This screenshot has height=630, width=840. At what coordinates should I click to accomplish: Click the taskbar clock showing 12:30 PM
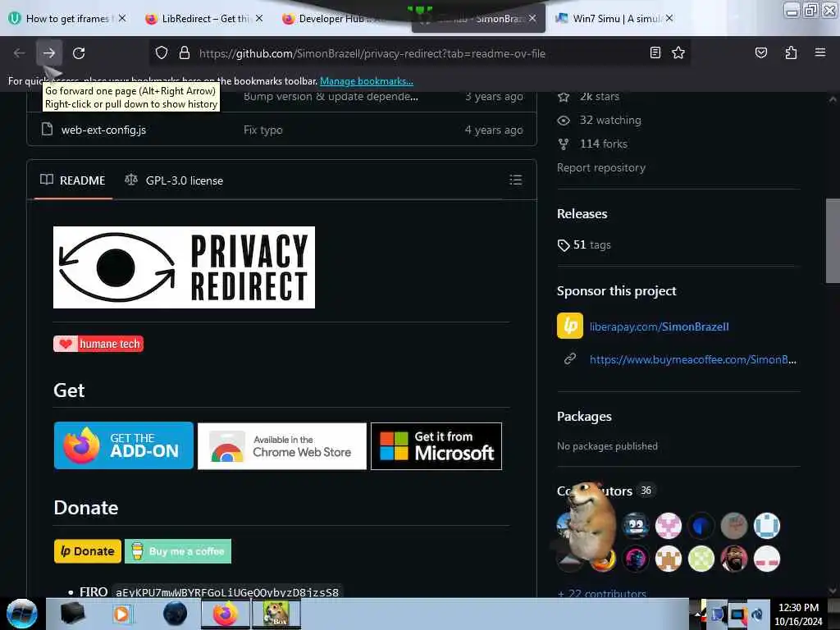798,614
